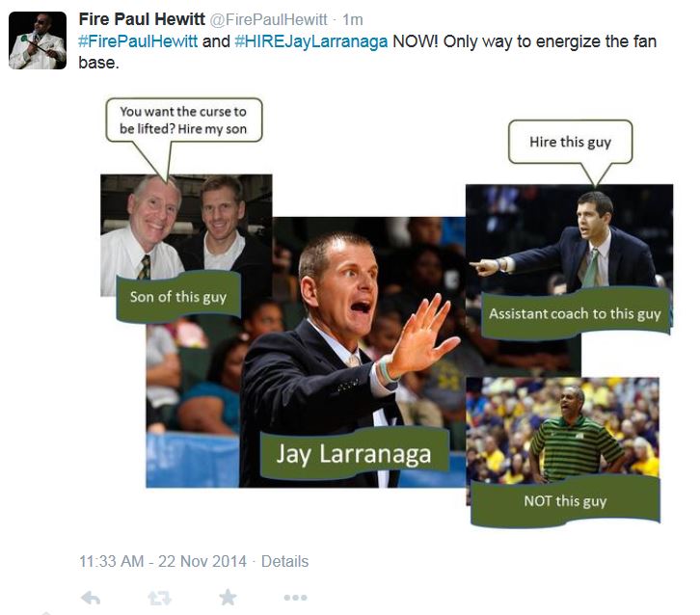The height and width of the screenshot is (615, 700).
Task: Click the Jay Larranaga label in image
Action: (354, 454)
